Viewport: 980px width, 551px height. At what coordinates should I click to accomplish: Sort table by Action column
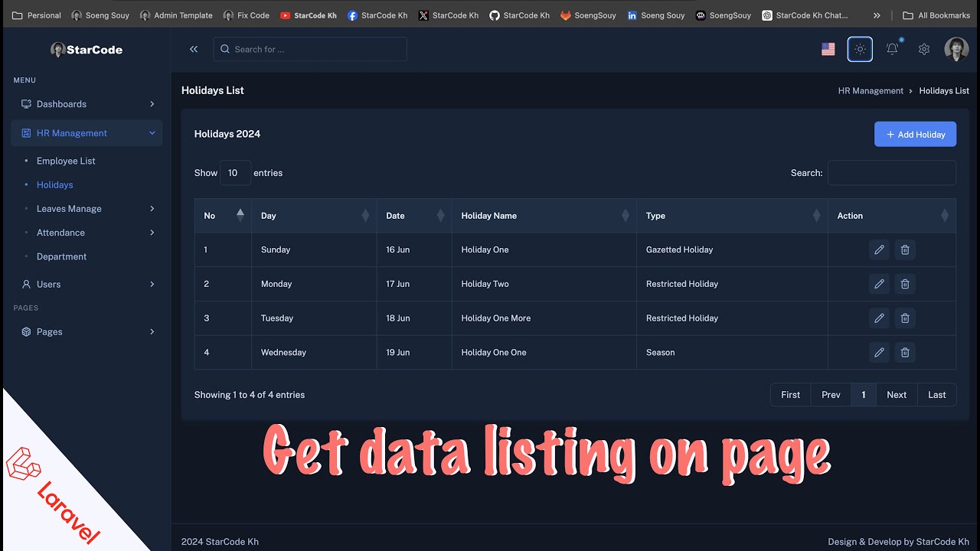click(x=892, y=216)
